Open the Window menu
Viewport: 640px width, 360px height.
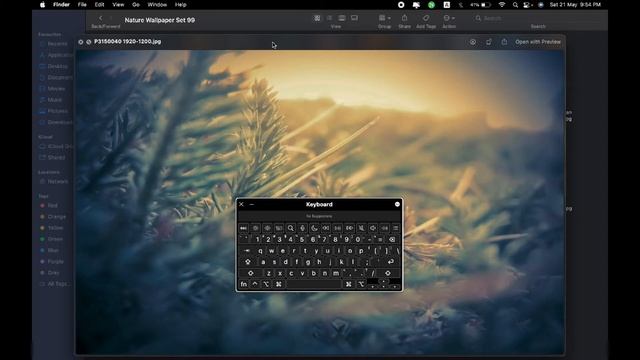tap(157, 5)
